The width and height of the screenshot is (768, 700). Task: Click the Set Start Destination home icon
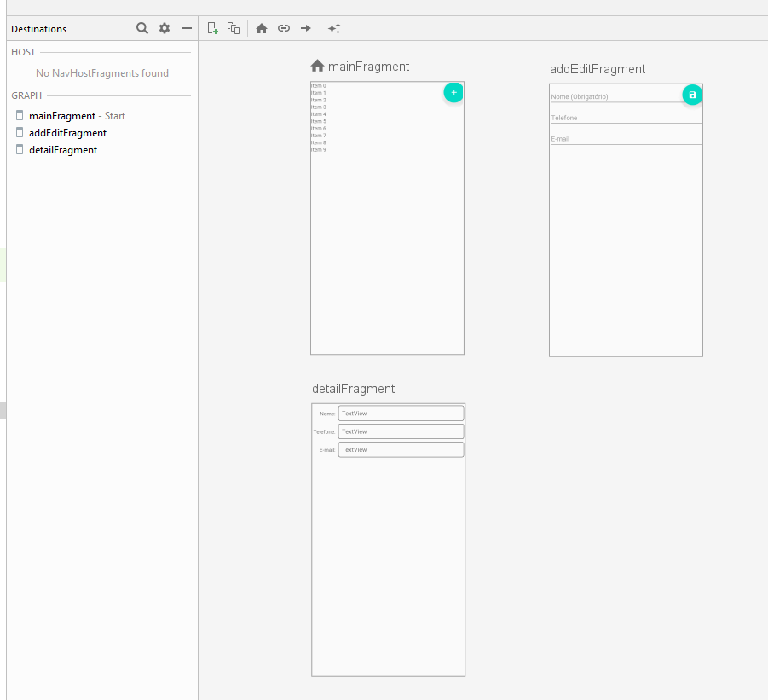coord(262,28)
